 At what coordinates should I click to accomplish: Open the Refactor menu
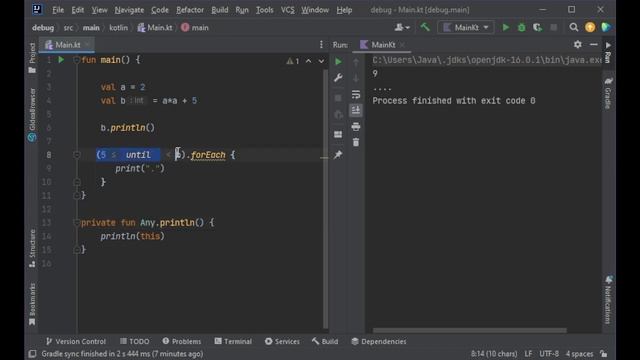[x=190, y=10]
